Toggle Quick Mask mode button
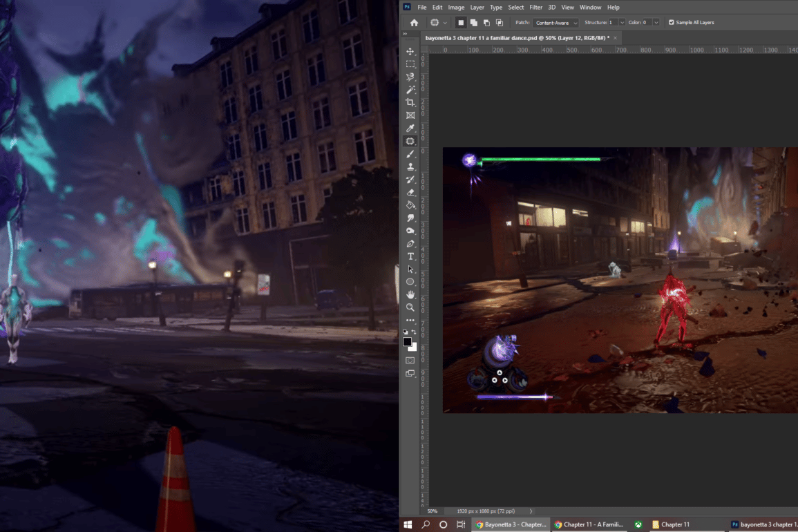Screen dimensions: 798x532 (410, 360)
